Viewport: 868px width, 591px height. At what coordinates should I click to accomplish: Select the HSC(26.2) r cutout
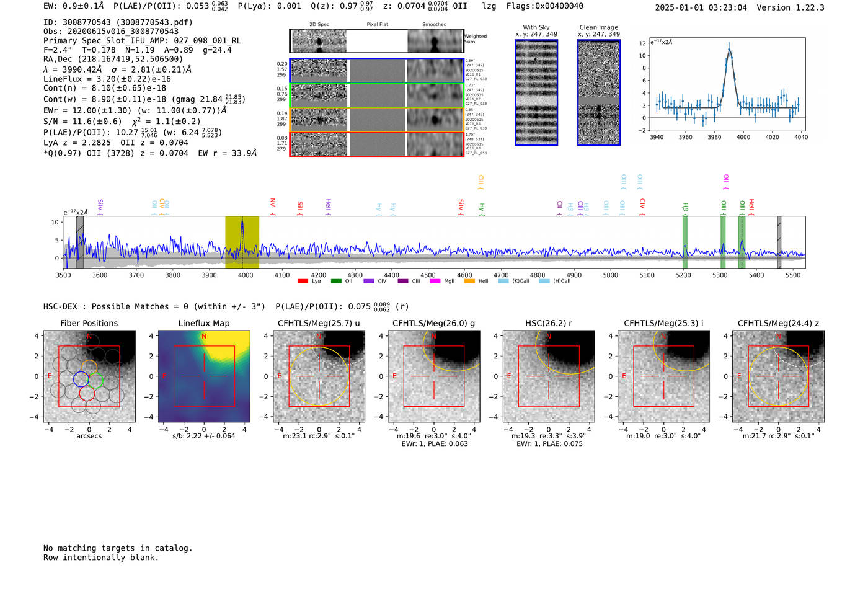point(549,376)
